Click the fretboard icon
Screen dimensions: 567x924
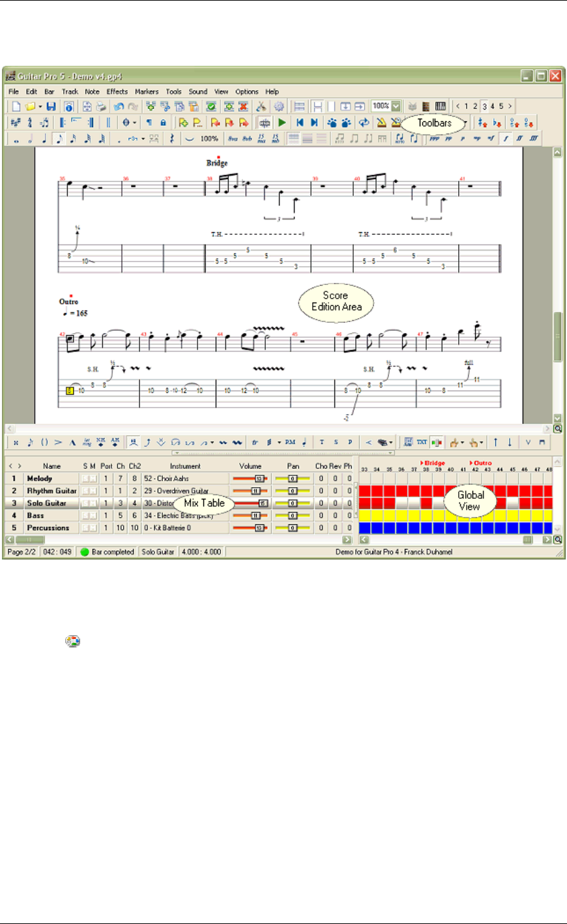tap(425, 106)
